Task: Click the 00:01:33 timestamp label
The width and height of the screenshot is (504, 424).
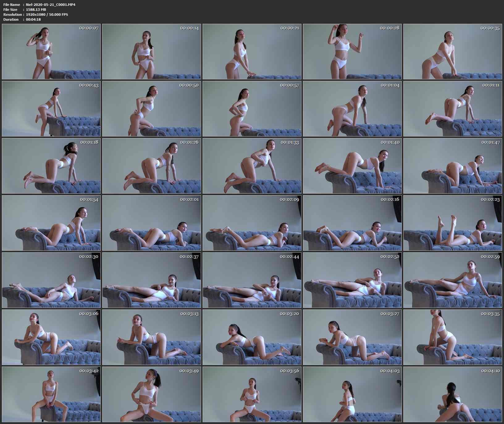Action: pos(290,142)
